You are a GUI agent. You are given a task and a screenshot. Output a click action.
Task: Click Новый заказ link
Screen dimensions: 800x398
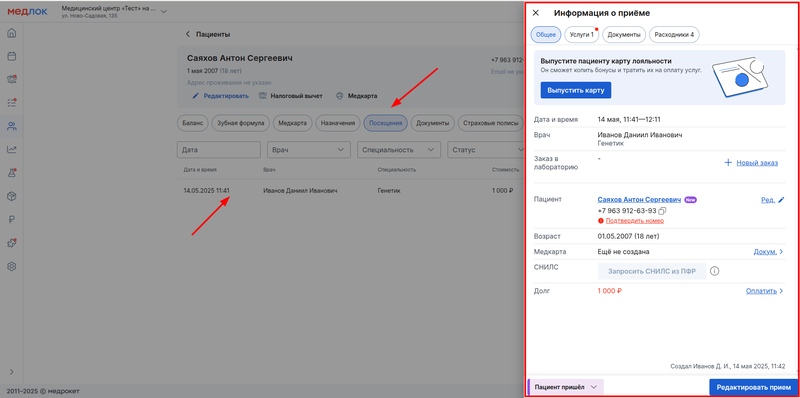point(757,163)
